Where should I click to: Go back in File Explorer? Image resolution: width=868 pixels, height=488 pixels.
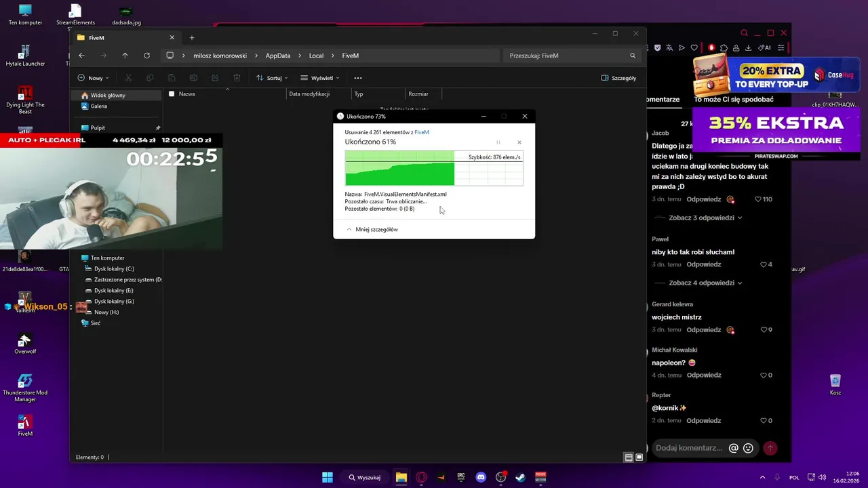pyautogui.click(x=81, y=56)
